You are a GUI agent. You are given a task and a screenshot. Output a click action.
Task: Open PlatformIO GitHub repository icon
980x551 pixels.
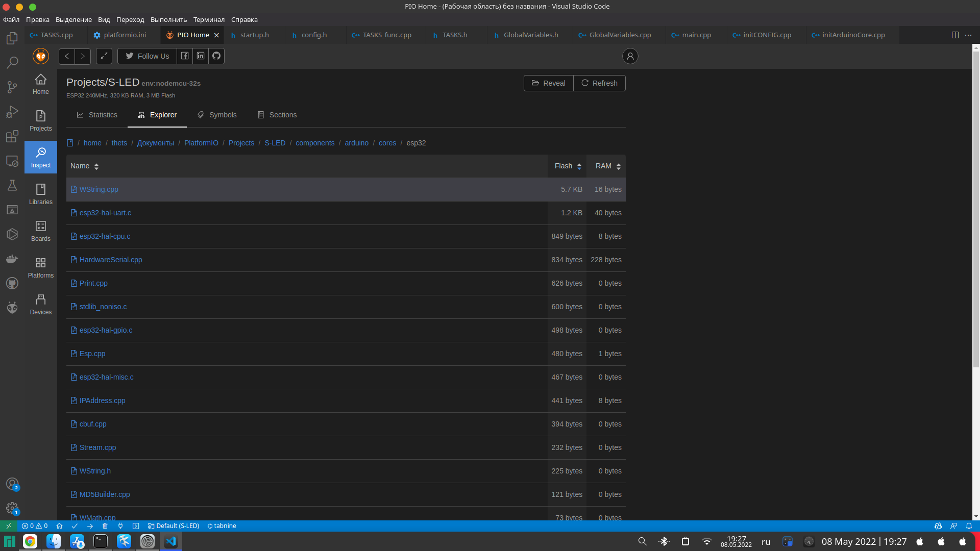tap(216, 56)
